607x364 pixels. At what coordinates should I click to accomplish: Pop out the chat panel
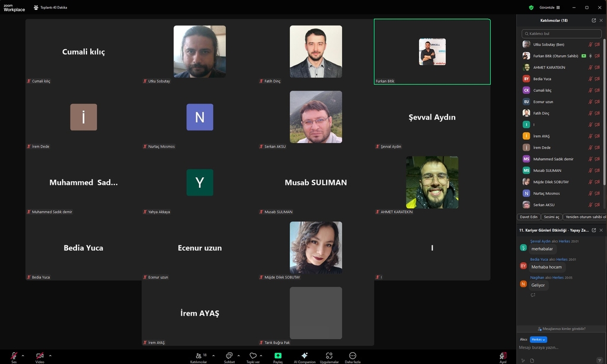pos(594,230)
